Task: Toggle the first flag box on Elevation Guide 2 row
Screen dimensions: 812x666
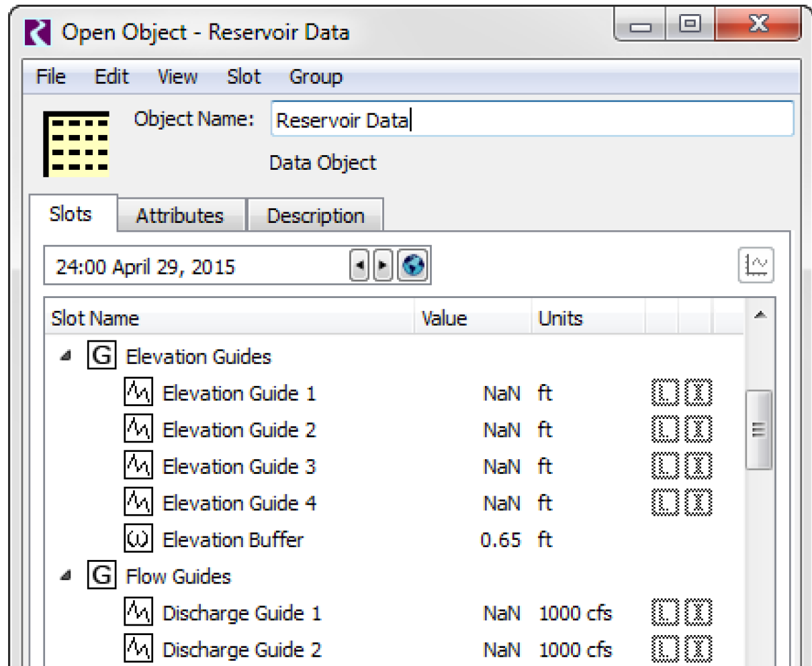Action: click(665, 430)
